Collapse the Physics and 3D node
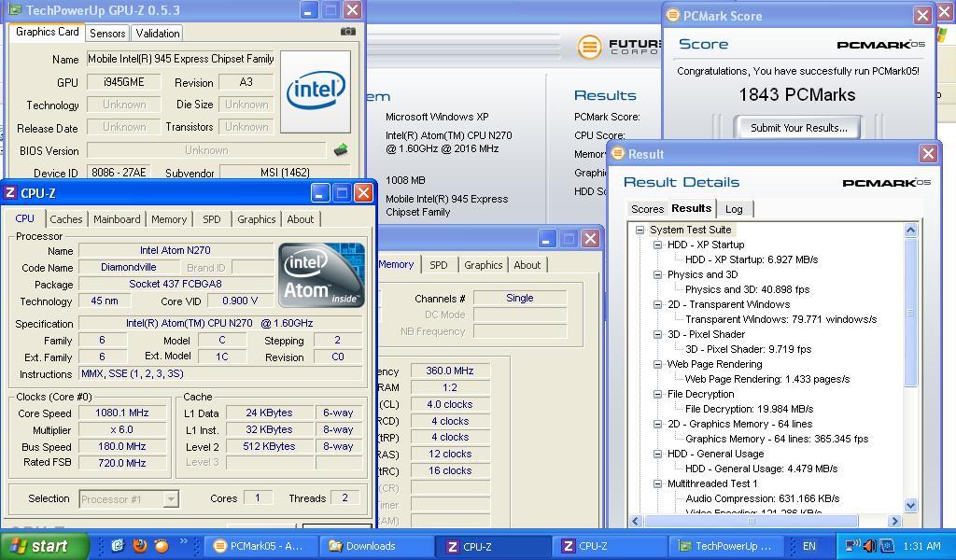This screenshot has width=956, height=560. tap(657, 274)
